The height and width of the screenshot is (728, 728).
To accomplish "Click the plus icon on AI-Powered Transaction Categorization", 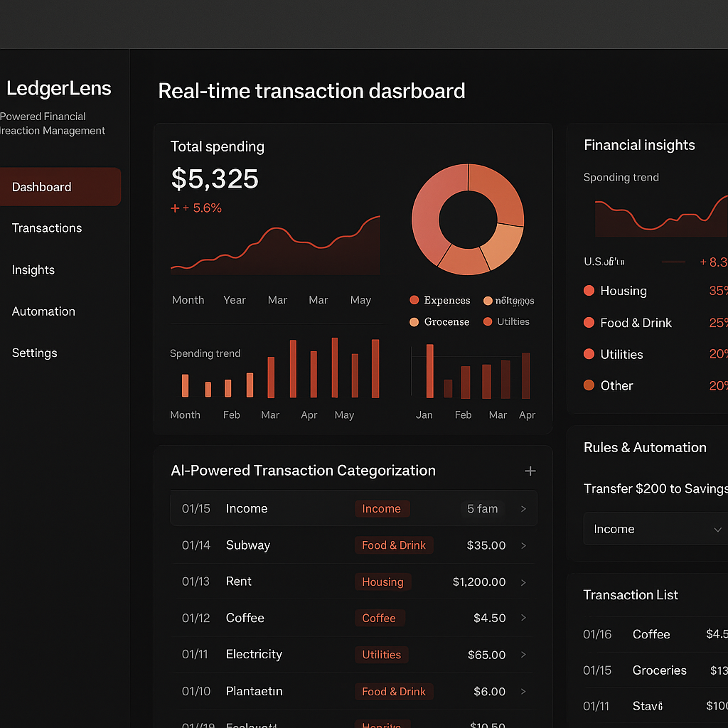I will point(530,471).
